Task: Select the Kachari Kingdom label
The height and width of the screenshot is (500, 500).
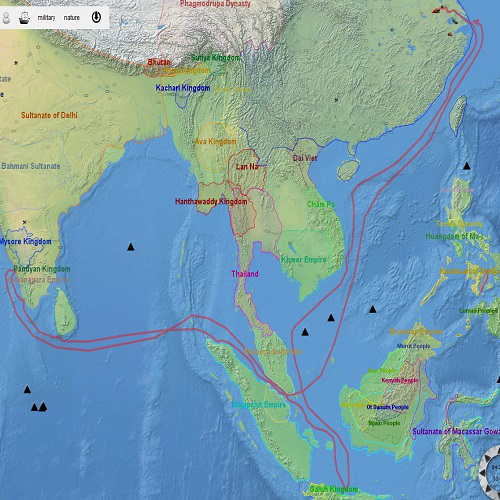Action: point(183,88)
